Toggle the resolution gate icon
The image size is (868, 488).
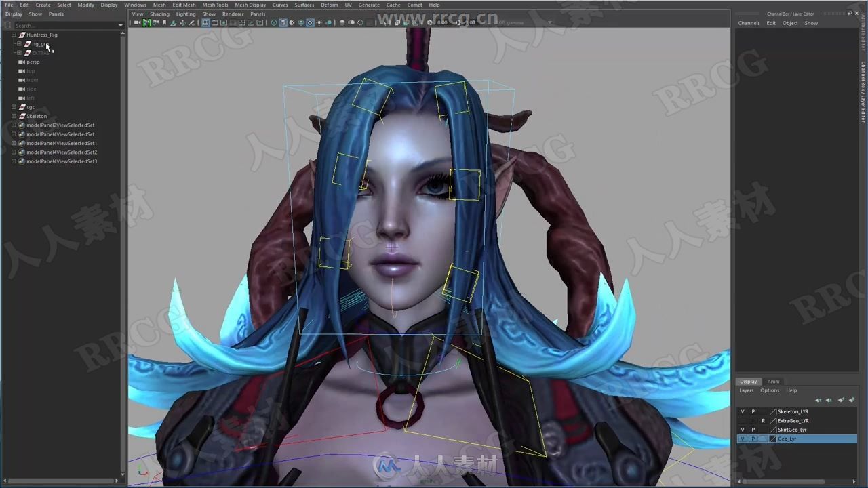tap(224, 22)
